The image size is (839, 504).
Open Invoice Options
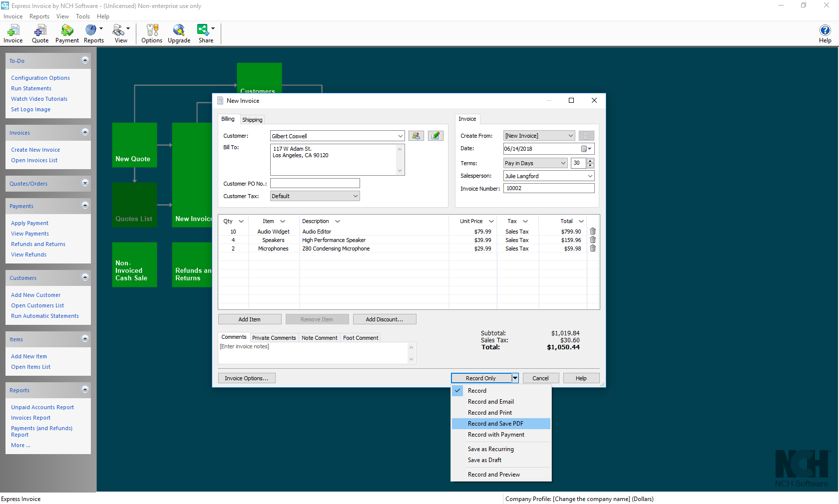tap(247, 378)
